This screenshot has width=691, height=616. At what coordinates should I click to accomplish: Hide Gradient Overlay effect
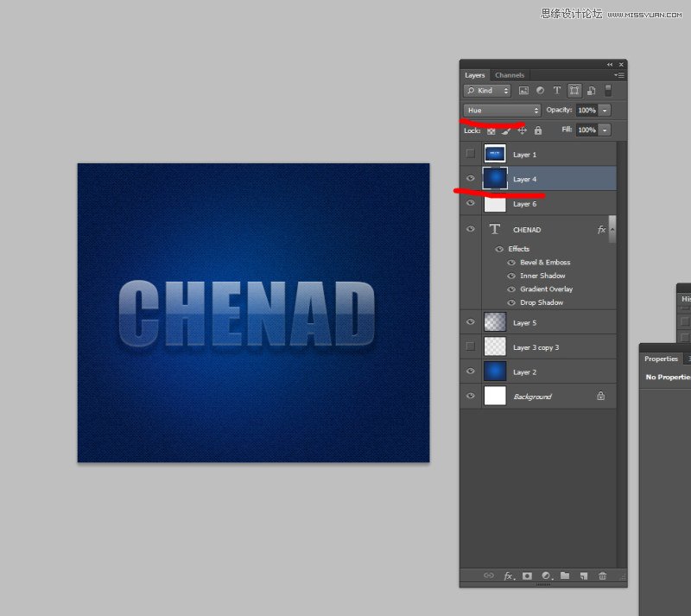click(x=511, y=289)
